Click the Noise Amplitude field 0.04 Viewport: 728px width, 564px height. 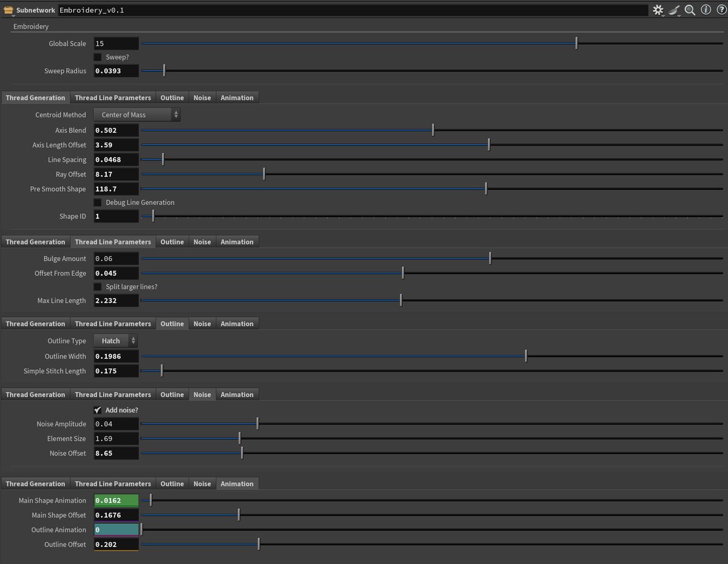pos(116,424)
